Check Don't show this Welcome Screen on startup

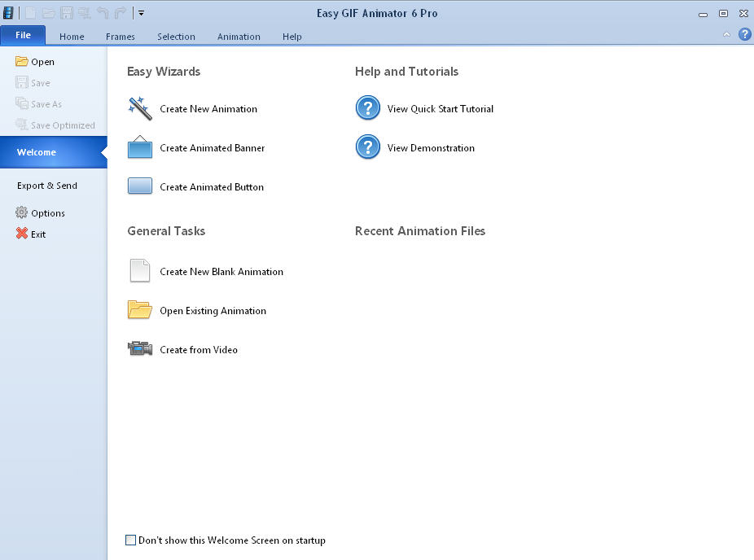pos(130,540)
